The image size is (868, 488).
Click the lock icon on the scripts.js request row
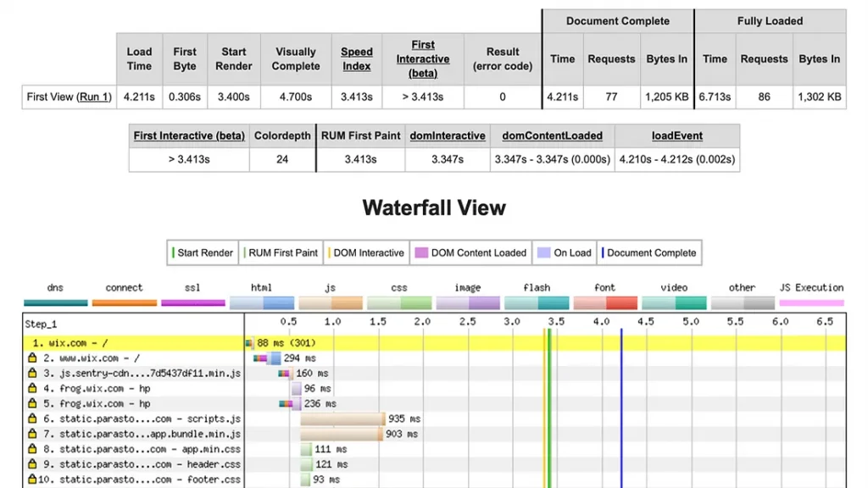click(32, 419)
